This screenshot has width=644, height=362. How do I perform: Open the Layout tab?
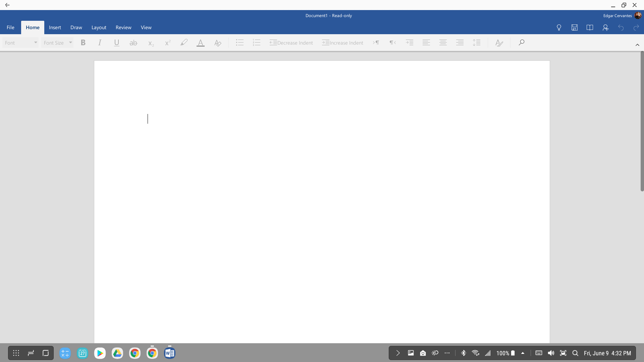click(x=99, y=27)
